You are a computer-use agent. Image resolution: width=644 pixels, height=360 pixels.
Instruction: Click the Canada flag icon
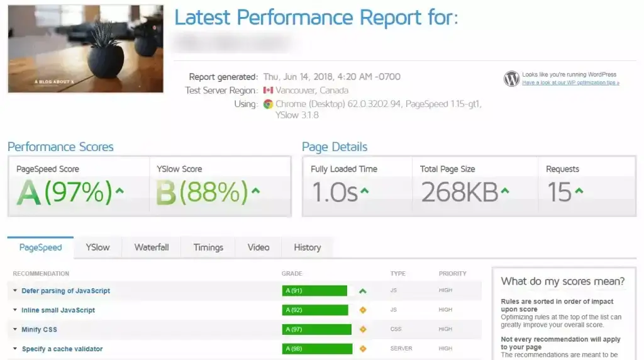268,91
